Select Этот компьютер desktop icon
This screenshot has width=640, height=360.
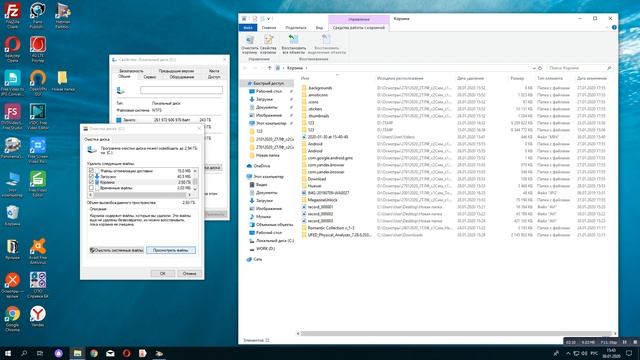click(x=12, y=184)
